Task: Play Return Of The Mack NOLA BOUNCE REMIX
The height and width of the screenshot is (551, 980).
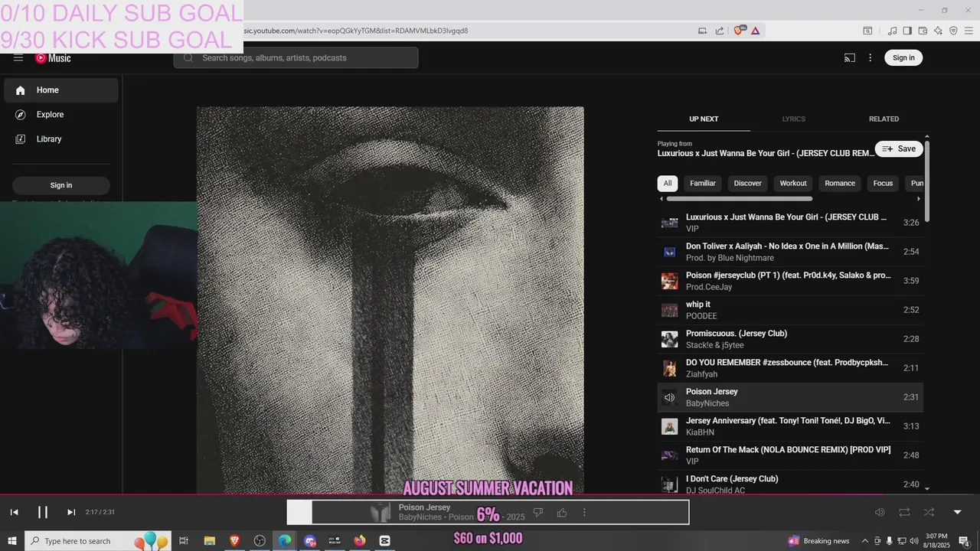Action: click(x=790, y=455)
